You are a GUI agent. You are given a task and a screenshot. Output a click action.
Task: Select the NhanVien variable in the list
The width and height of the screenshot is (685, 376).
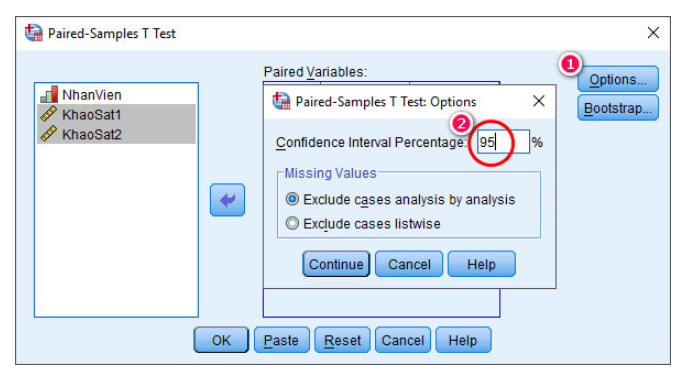point(116,94)
